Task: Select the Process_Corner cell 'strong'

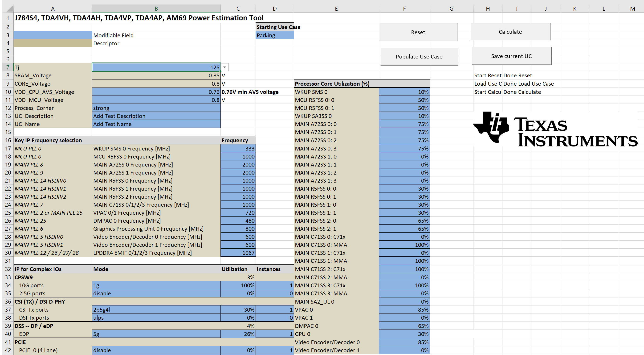Action: [x=156, y=108]
